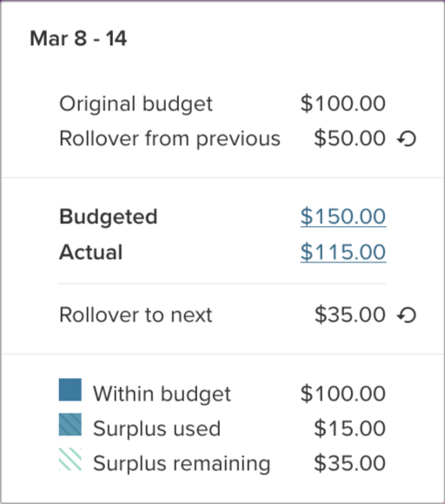The height and width of the screenshot is (504, 445).
Task: Click the $15.00 surplus used amount
Action: click(x=349, y=428)
